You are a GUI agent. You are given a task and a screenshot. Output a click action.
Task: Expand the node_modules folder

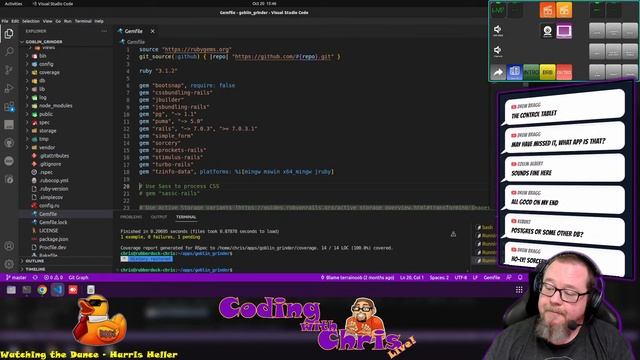[56, 106]
